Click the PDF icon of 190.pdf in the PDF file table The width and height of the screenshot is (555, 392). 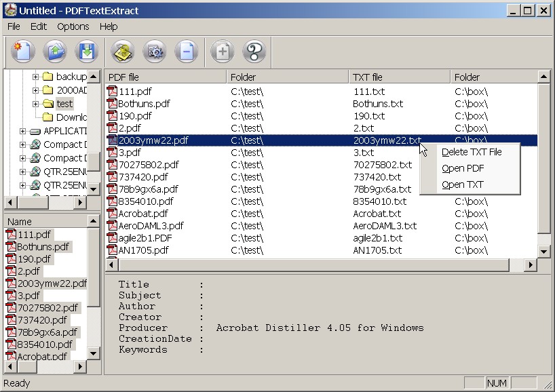tap(112, 116)
